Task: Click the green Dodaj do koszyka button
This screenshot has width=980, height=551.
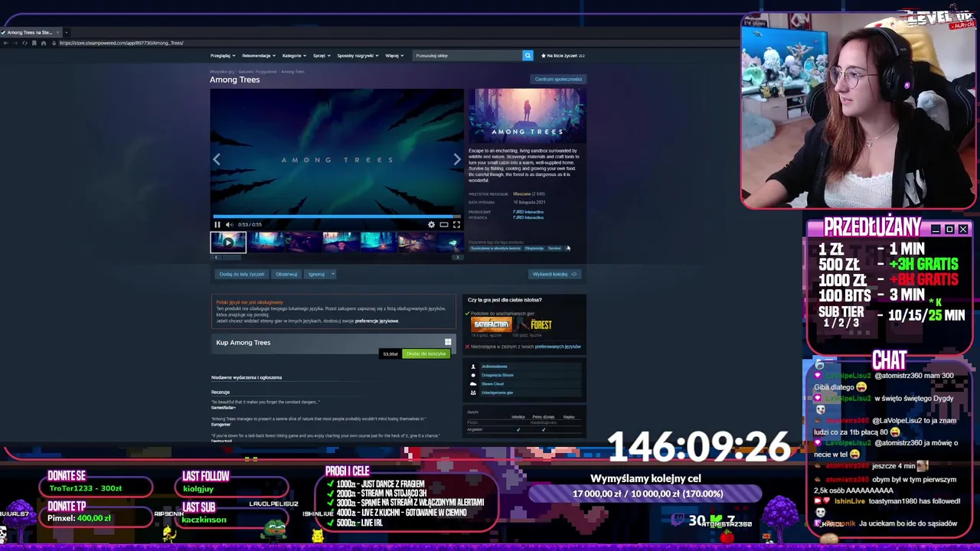Action: coord(426,354)
